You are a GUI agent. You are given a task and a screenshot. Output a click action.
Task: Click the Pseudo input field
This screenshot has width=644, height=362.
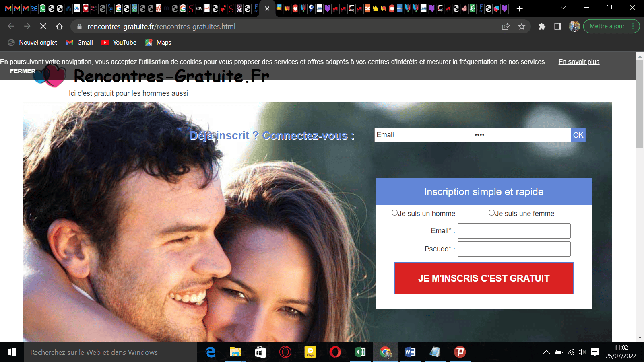[514, 249]
